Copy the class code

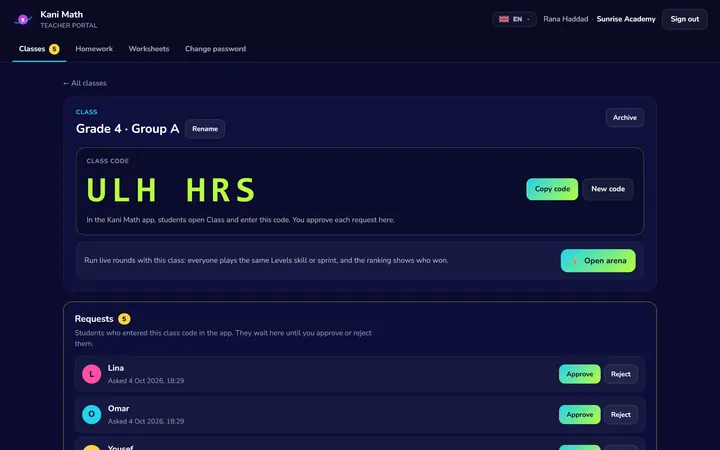pos(552,189)
